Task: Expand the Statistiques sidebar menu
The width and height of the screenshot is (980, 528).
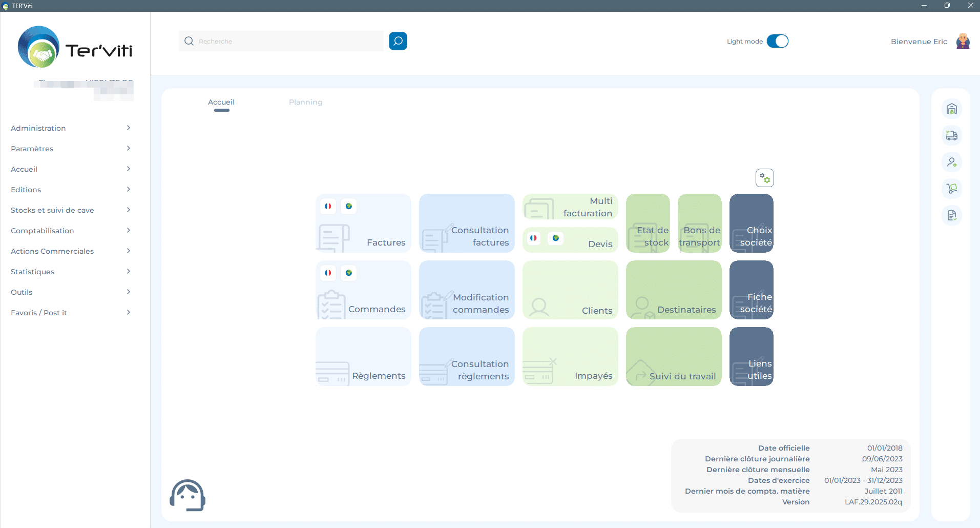Action: (71, 272)
